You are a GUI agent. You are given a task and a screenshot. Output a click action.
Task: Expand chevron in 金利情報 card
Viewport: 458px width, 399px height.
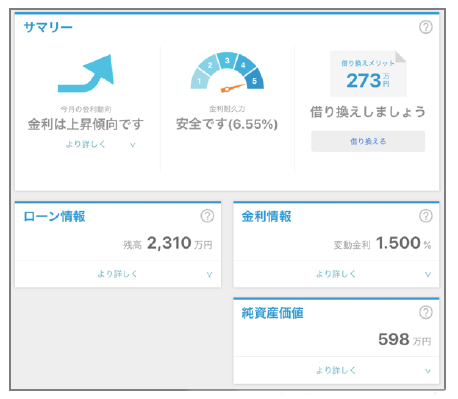428,274
